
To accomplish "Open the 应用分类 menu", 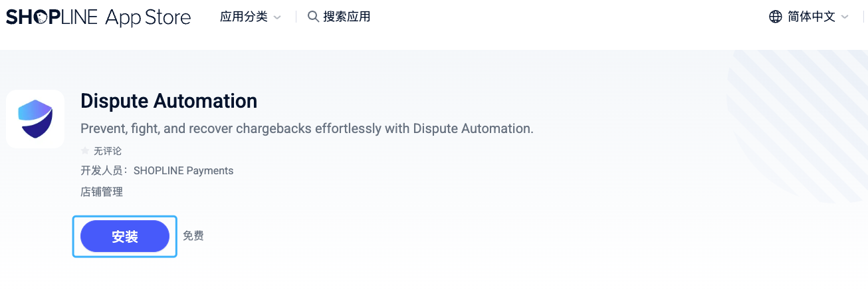I will (243, 17).
